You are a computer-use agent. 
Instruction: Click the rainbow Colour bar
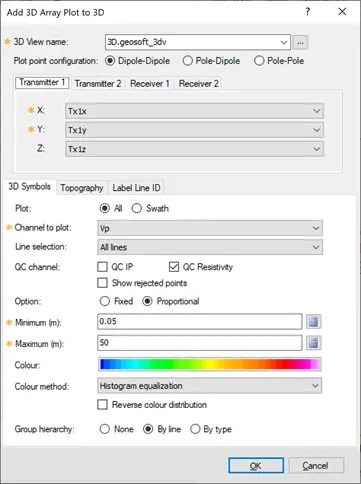pyautogui.click(x=210, y=364)
